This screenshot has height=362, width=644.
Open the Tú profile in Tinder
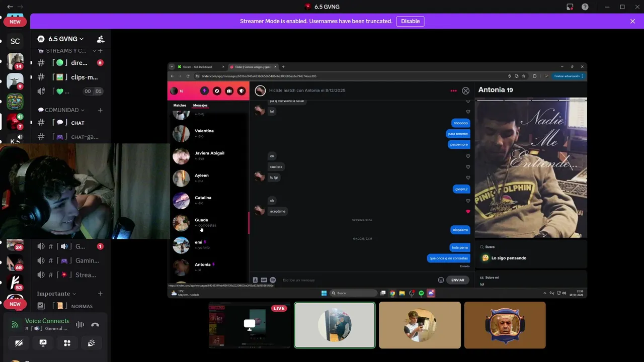177,91
